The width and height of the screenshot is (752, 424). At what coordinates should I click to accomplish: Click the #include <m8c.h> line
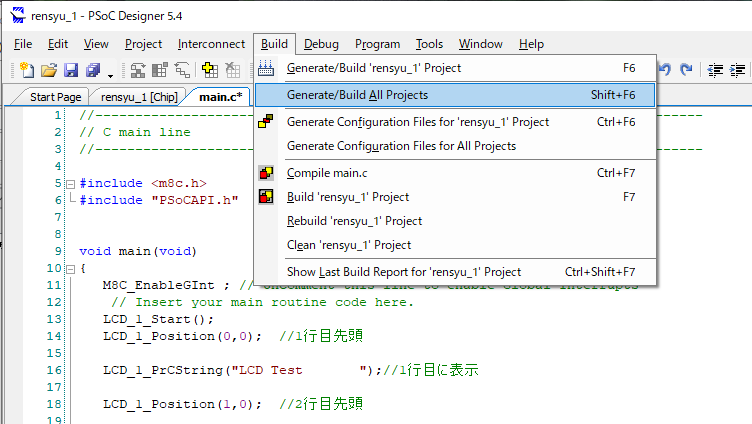[x=143, y=183]
